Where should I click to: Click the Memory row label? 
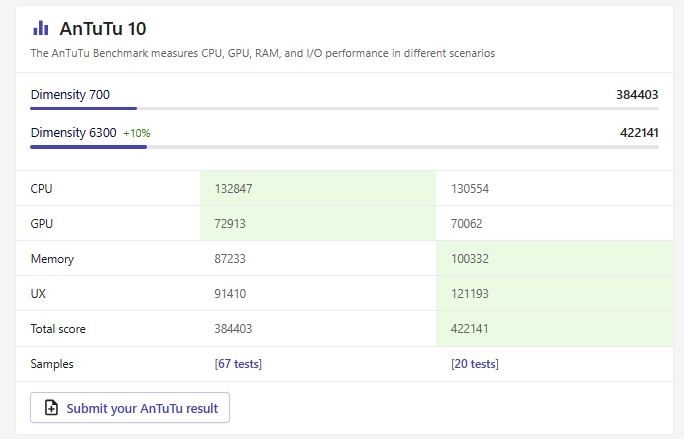[x=52, y=259]
